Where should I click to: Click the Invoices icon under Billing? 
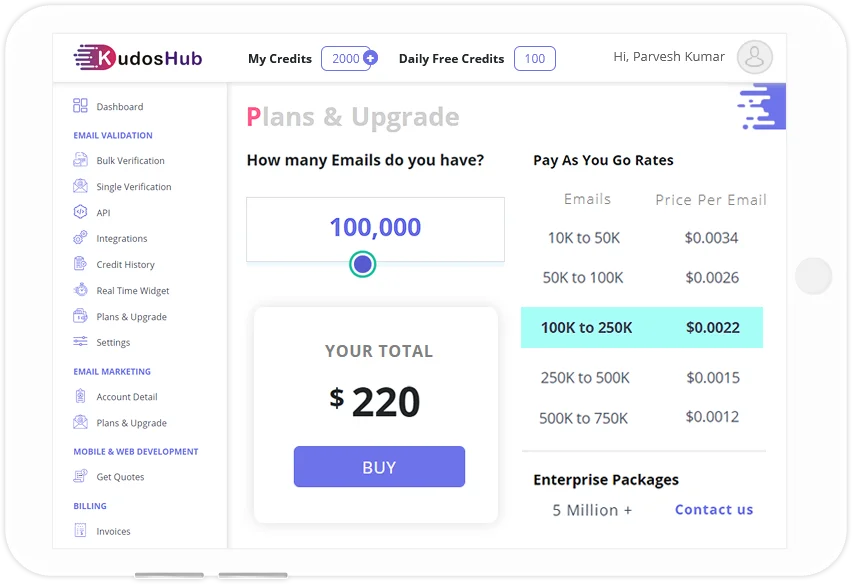(x=80, y=530)
